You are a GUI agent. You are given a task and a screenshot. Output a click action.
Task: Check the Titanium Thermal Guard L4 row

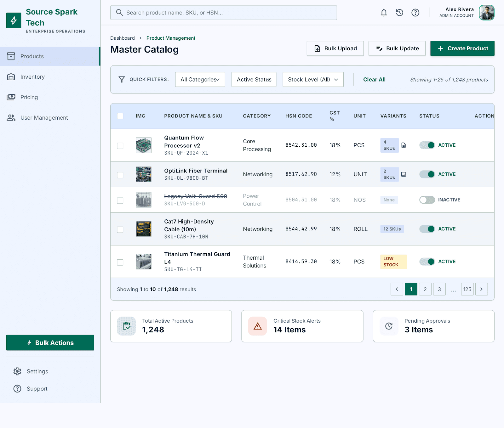[120, 262]
